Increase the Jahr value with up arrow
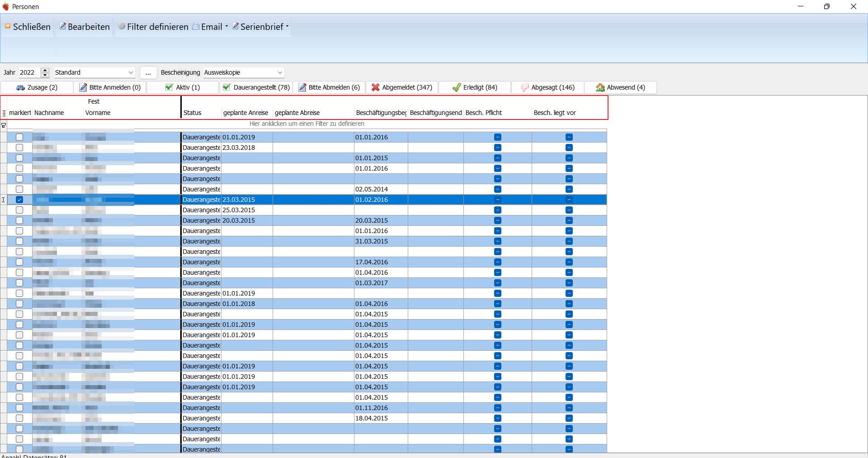Image resolution: width=868 pixels, height=458 pixels. [45, 70]
